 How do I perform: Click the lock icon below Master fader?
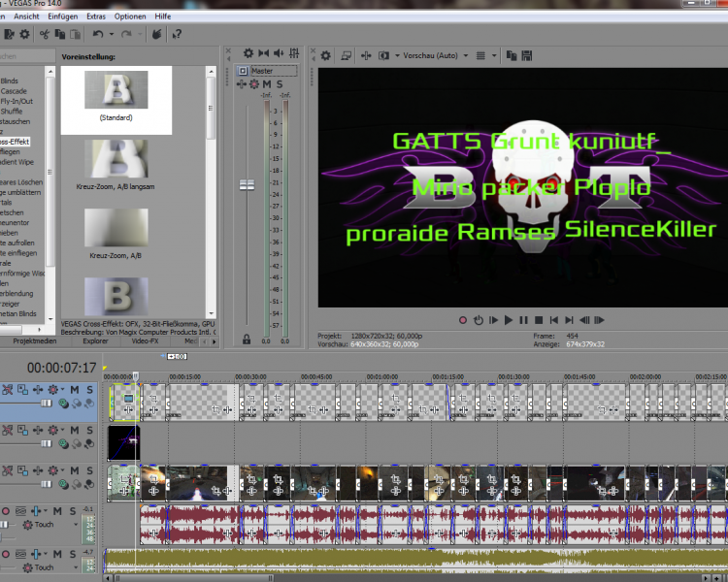[247, 339]
